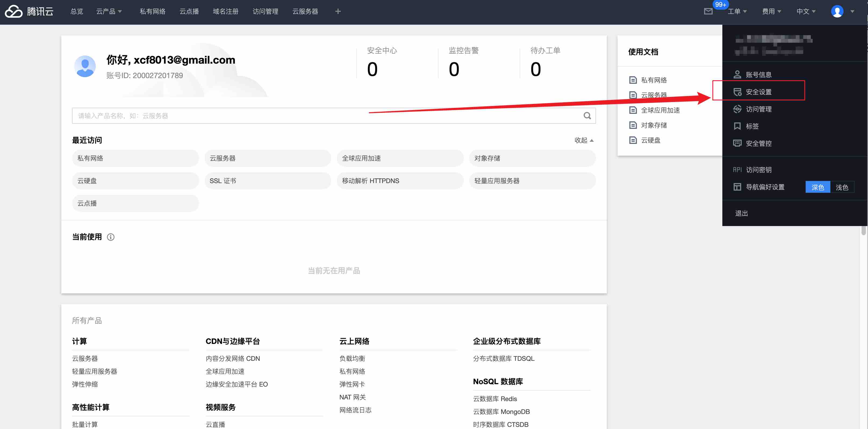This screenshot has height=429, width=868.
Task: Open the SSL 证书 recent visit chip
Action: (268, 181)
